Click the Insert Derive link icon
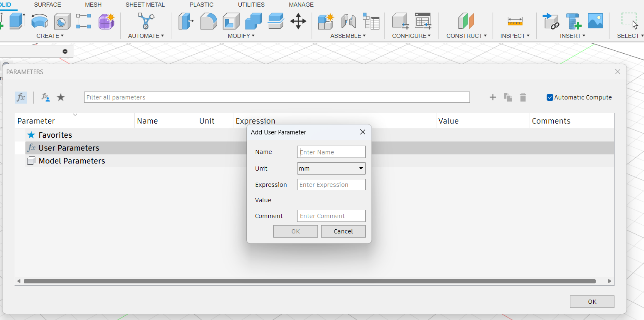The width and height of the screenshot is (644, 320). [x=551, y=21]
